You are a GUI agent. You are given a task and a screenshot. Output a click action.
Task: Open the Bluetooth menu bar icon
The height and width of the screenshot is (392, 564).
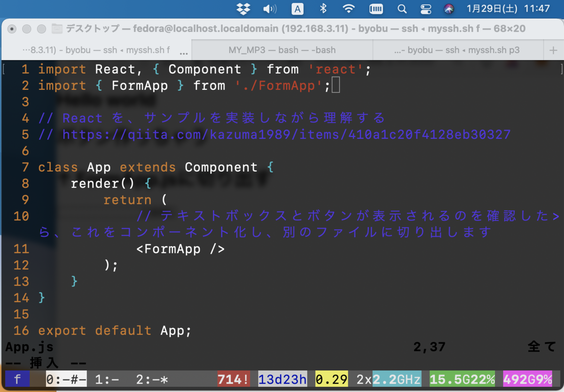pos(323,8)
